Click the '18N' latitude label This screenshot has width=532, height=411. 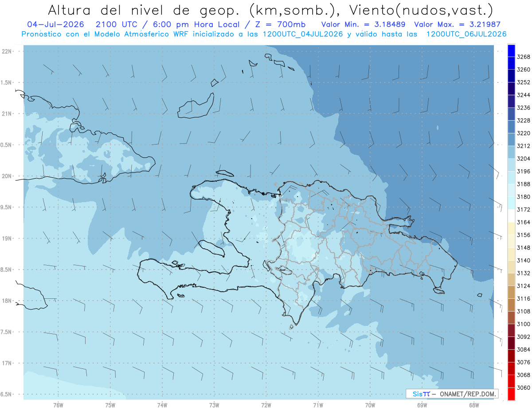7,301
